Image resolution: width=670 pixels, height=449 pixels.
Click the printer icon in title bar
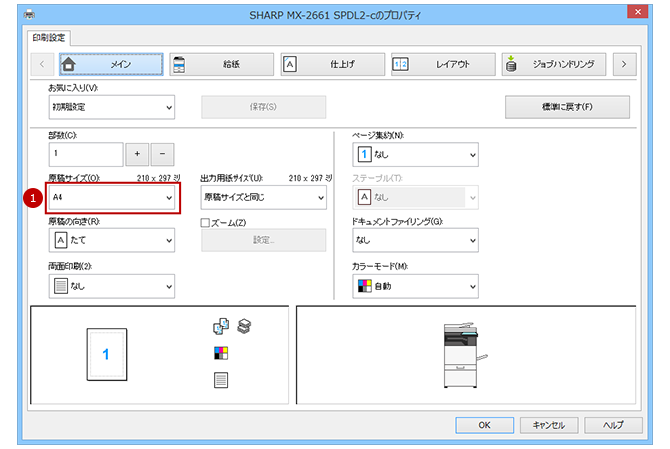click(29, 15)
